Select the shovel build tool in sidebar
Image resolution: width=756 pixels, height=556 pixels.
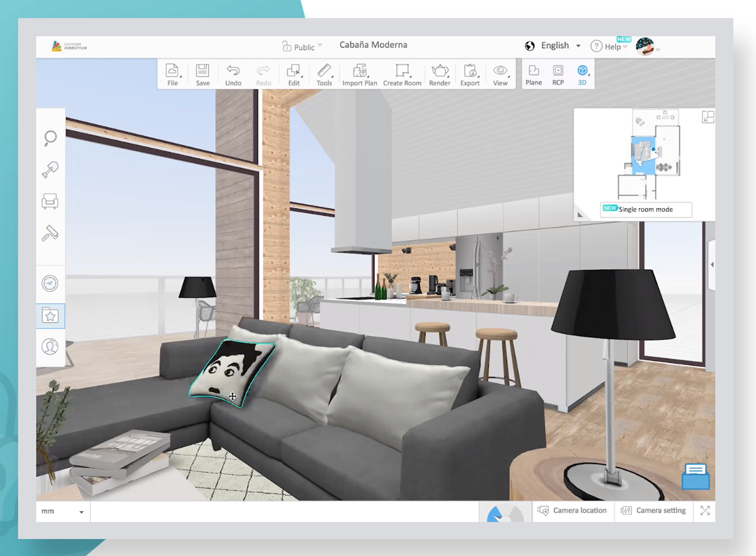[50, 170]
